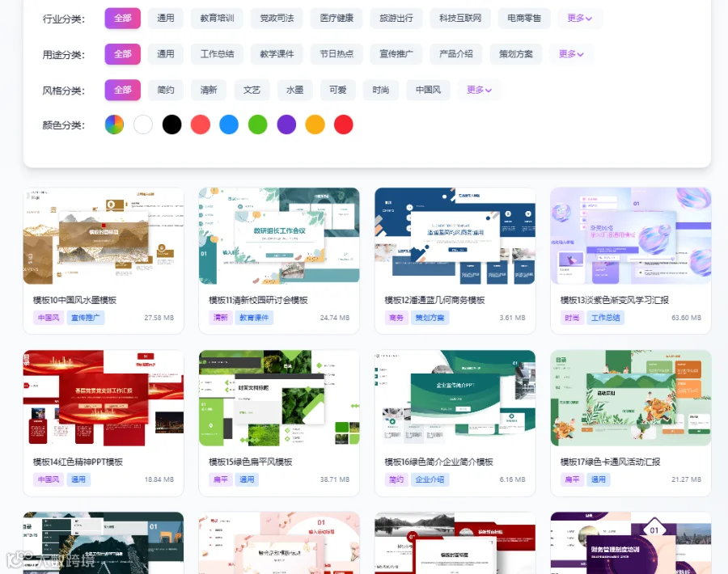Filter by 旅游出行 industry
The width and height of the screenshot is (728, 574).
(x=396, y=18)
